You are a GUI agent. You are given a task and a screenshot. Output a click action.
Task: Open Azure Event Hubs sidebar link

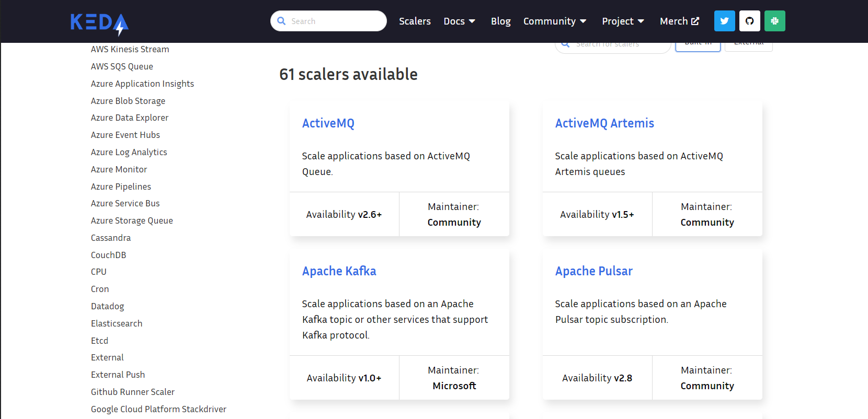pos(125,135)
